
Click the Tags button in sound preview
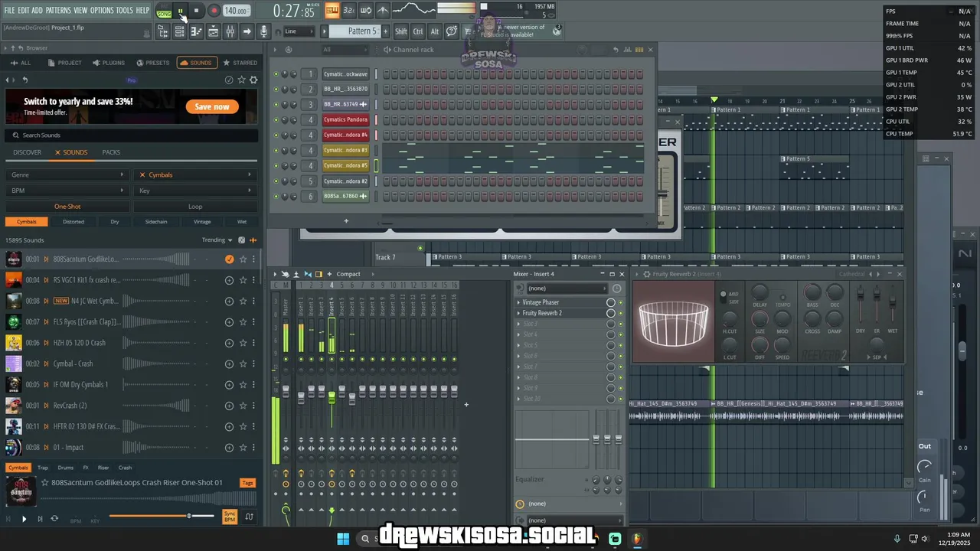(x=247, y=483)
